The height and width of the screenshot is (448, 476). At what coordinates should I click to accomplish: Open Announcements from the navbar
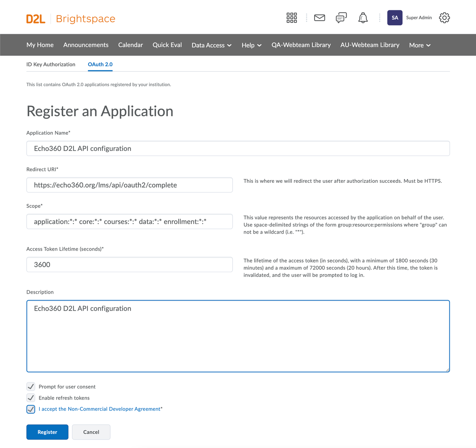coord(86,45)
